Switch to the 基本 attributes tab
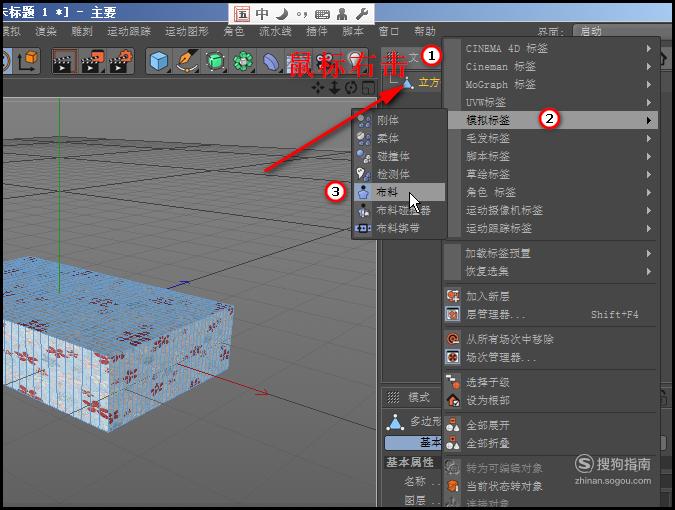 (414, 442)
